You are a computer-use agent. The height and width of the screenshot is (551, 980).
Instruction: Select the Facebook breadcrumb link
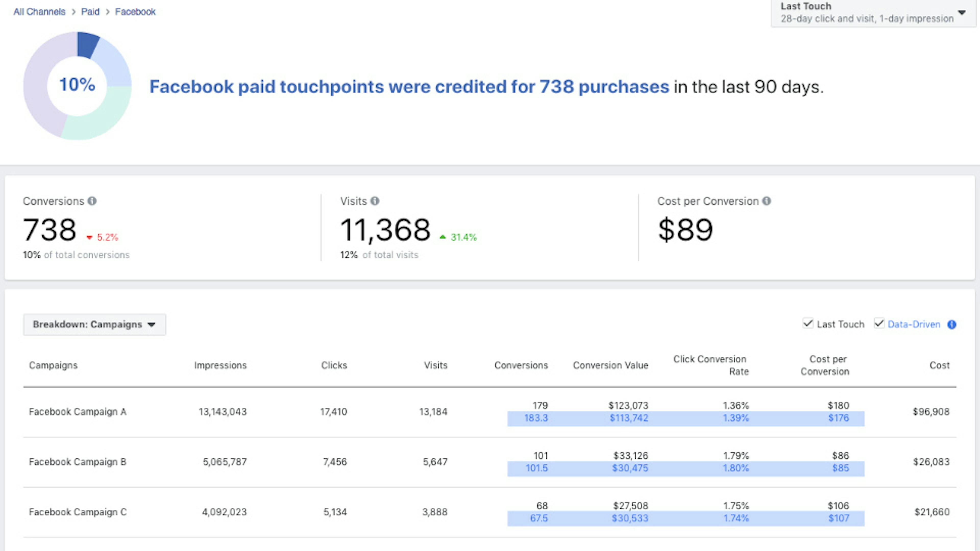[135, 12]
